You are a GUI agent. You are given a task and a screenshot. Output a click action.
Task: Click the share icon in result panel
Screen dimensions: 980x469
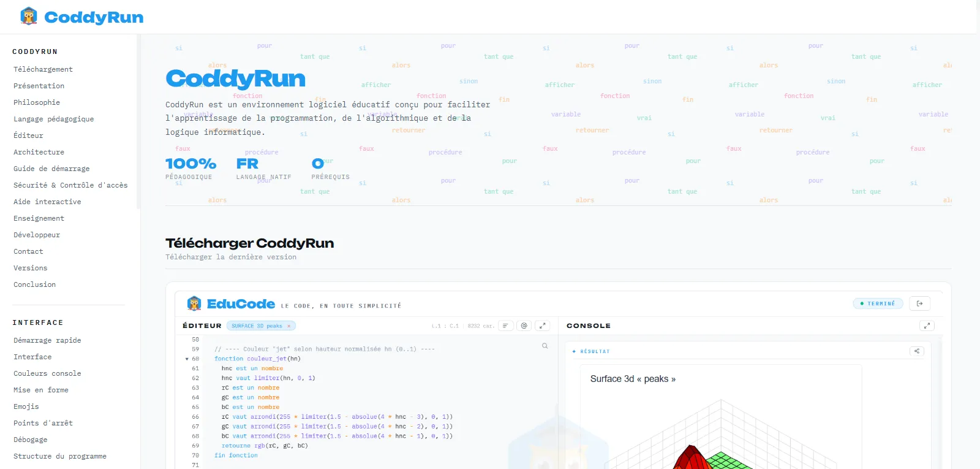[917, 351]
